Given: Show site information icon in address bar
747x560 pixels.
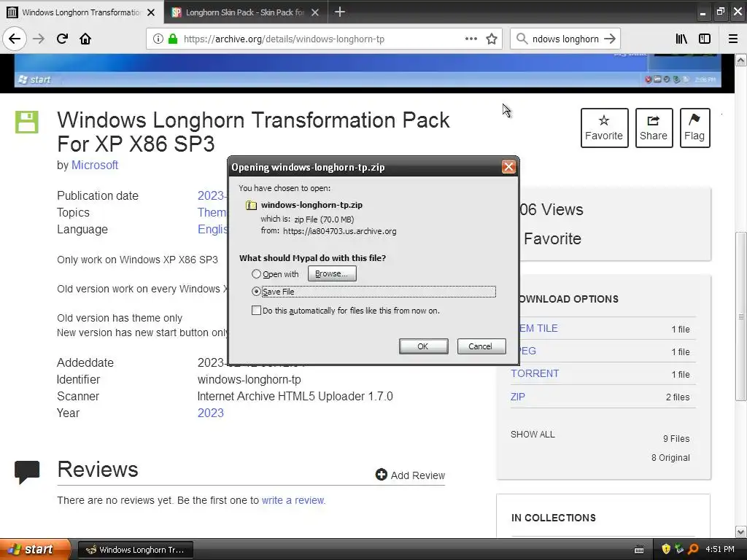Looking at the screenshot, I should (158, 39).
